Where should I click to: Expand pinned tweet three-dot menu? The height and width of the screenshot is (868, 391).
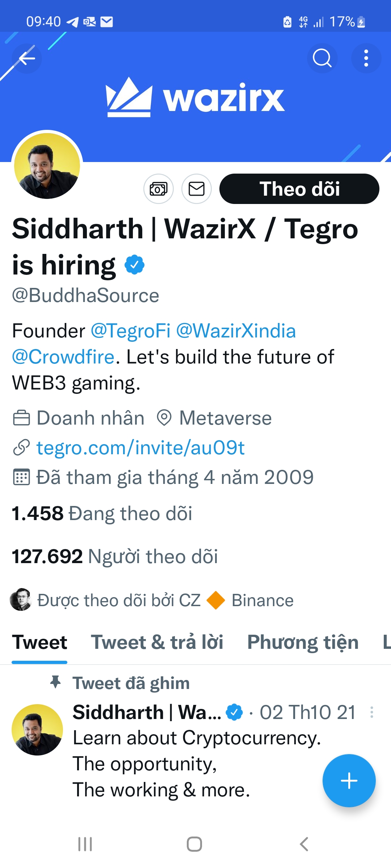coord(371,712)
